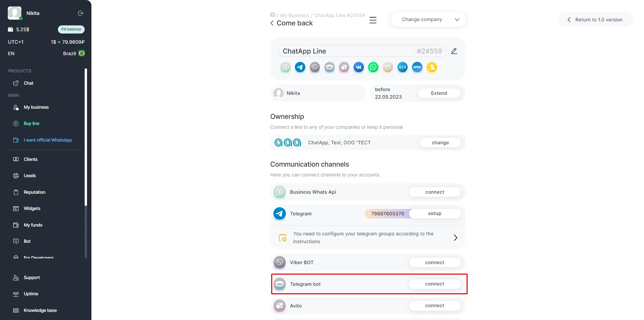
Task: Select My funds in sidebar
Action: tap(33, 225)
